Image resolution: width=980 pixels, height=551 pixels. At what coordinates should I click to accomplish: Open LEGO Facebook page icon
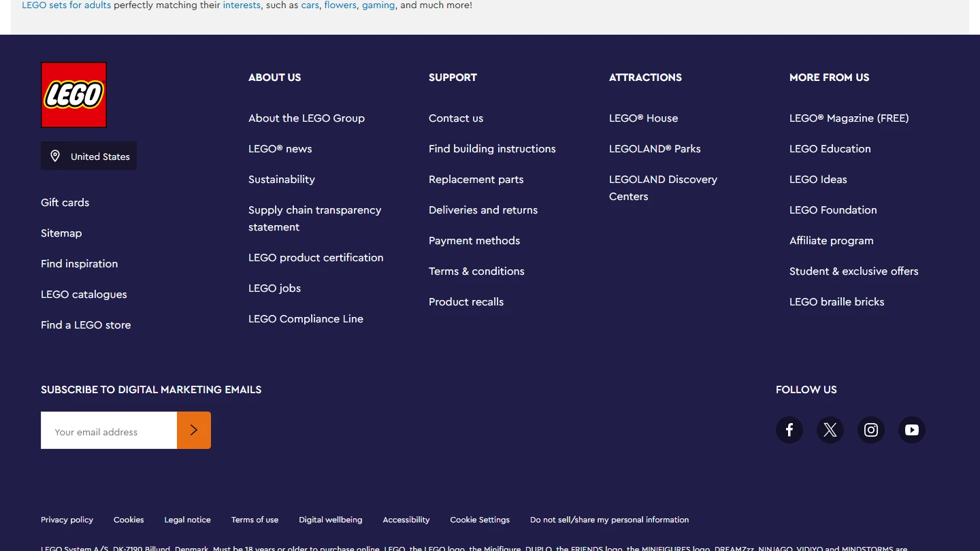(x=789, y=430)
